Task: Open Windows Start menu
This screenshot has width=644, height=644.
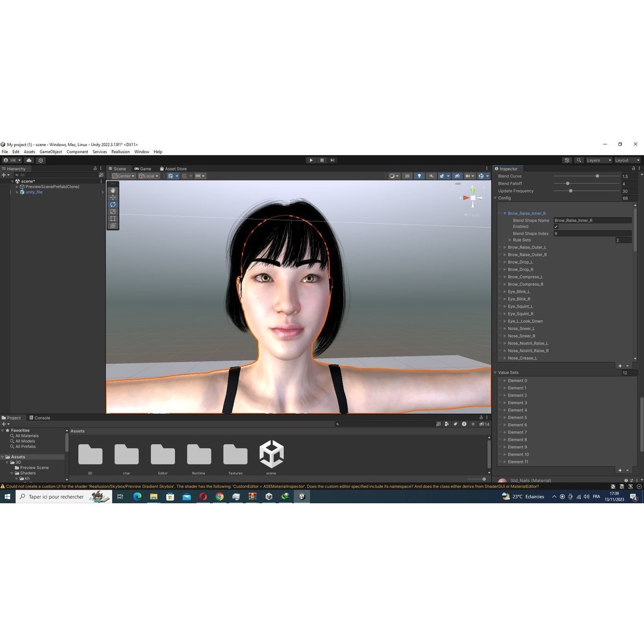Action: coord(7,497)
